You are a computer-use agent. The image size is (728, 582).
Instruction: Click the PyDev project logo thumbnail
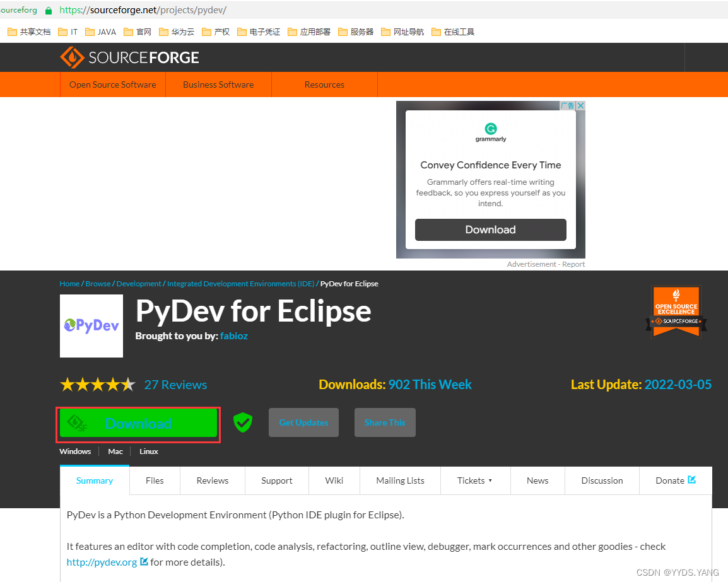pos(91,326)
